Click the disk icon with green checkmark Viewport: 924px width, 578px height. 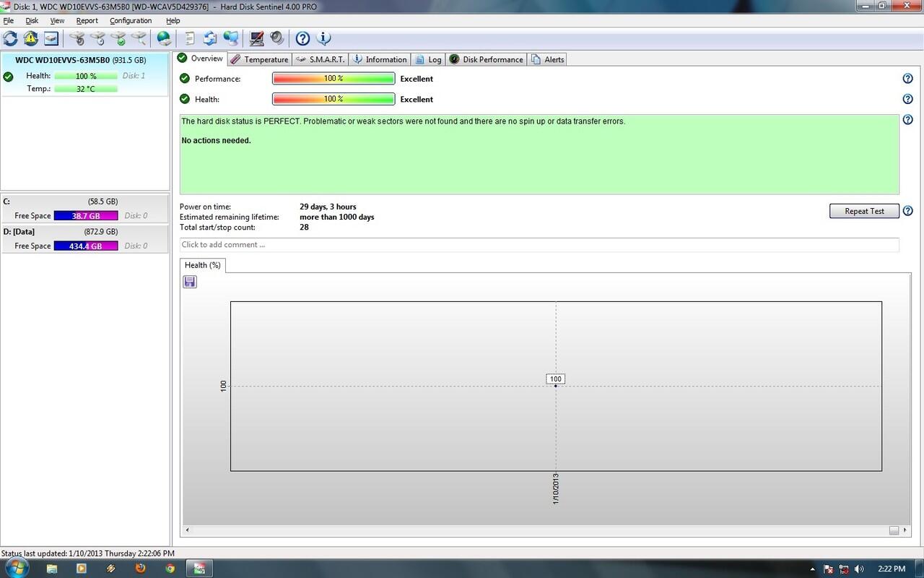click(118, 38)
